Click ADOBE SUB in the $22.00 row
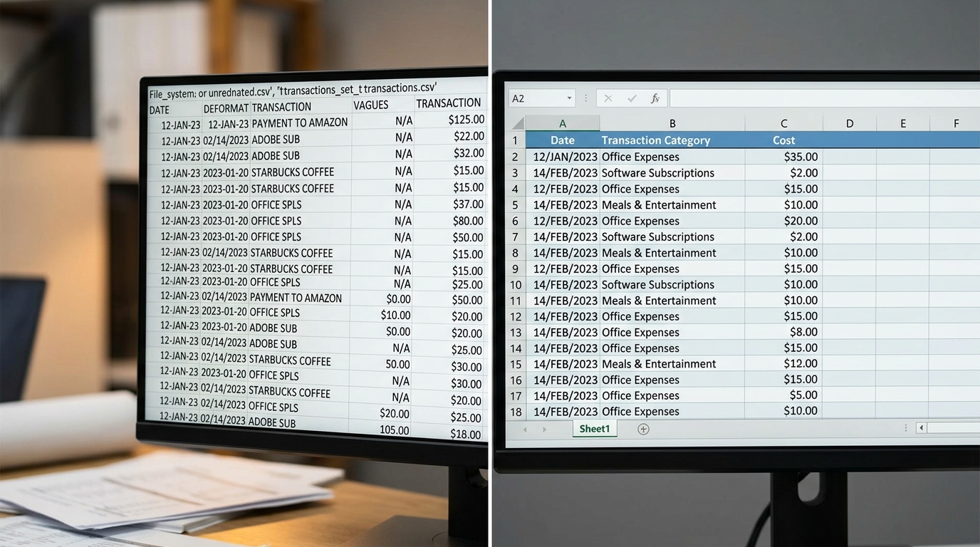The height and width of the screenshot is (547, 980). (x=276, y=140)
